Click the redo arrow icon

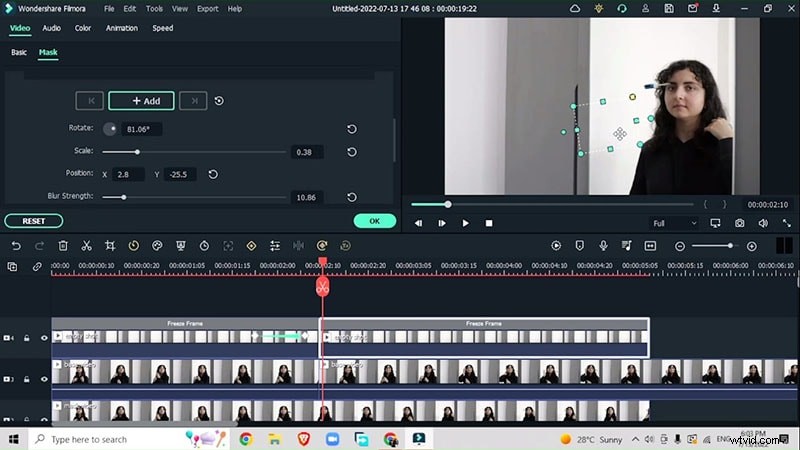(x=39, y=246)
